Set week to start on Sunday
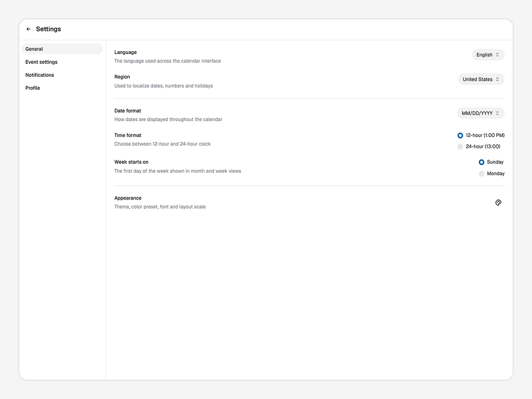The width and height of the screenshot is (532, 399). point(491,162)
